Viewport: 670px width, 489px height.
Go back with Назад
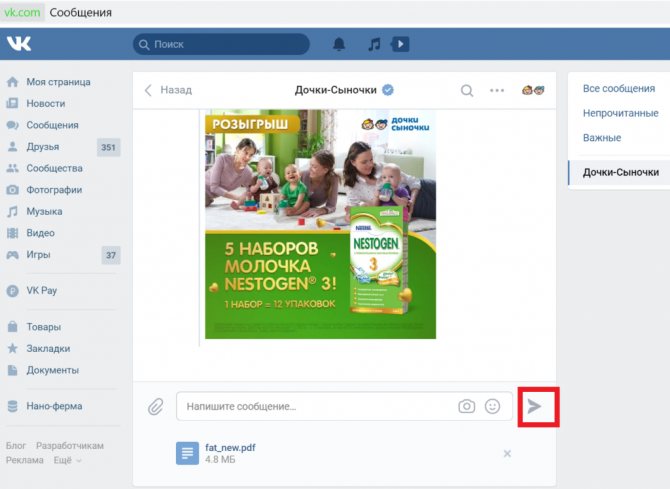tap(168, 90)
